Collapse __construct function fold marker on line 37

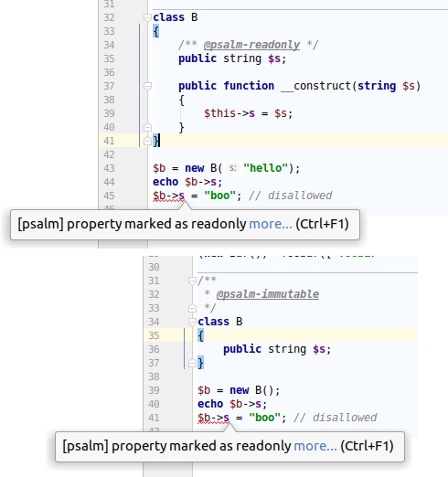[147, 86]
